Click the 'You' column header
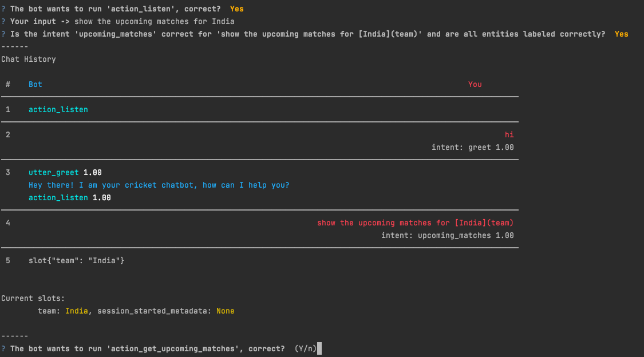This screenshot has height=357, width=644. 475,84
